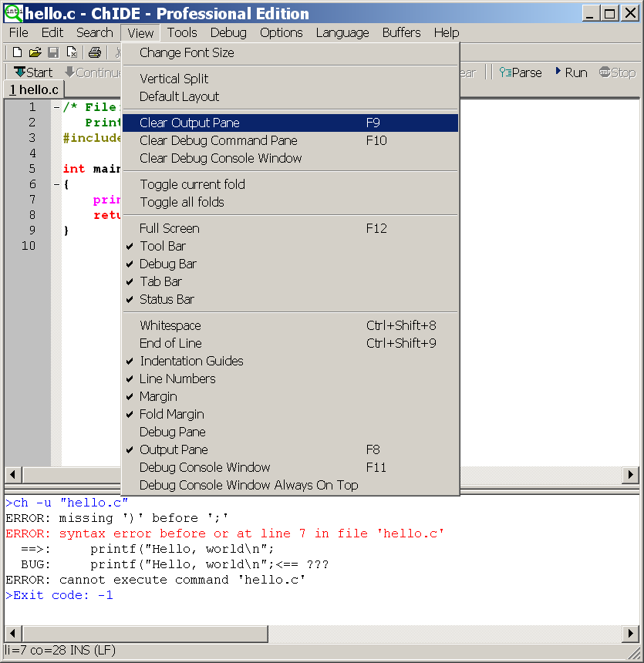
Task: Click output pane scrollbar right arrow
Action: [x=630, y=634]
